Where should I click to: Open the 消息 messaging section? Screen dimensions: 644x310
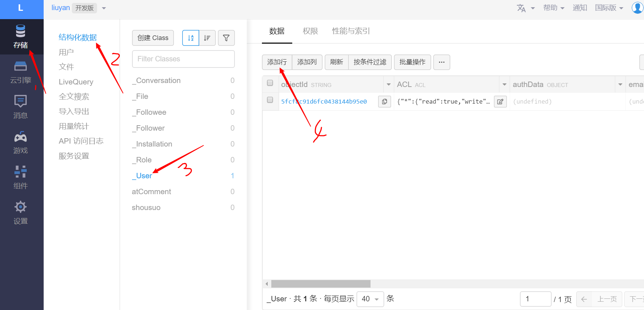(x=21, y=107)
